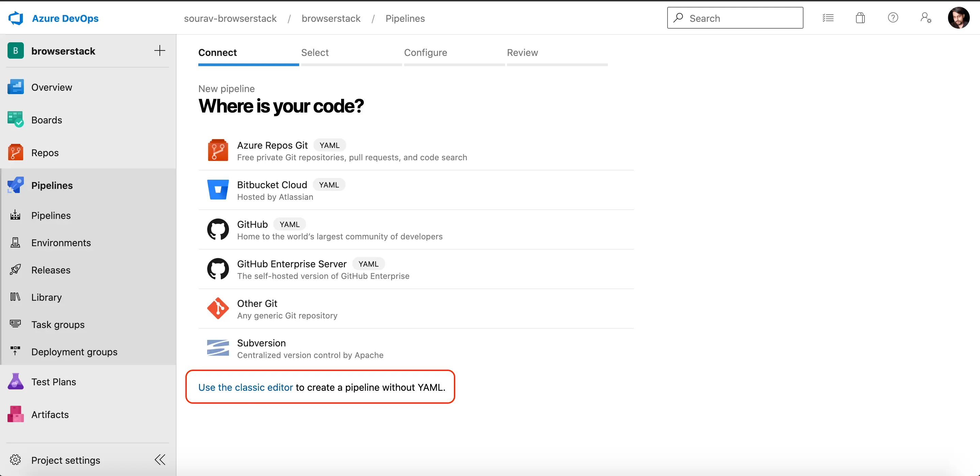980x476 pixels.
Task: Click Use the classic editor link
Action: (x=245, y=387)
